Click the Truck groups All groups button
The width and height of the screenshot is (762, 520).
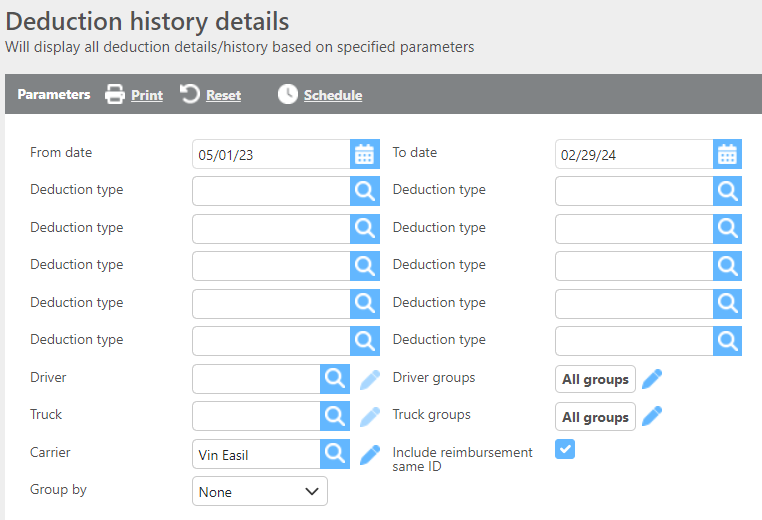[595, 417]
